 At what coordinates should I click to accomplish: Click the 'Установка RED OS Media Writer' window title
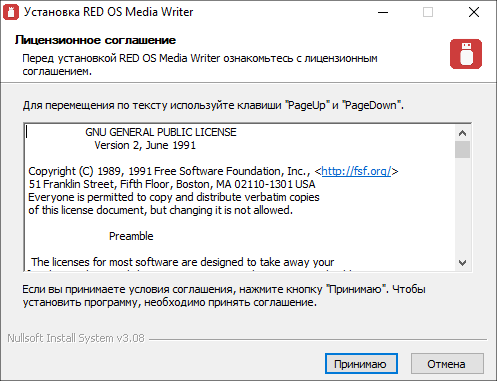pyautogui.click(x=108, y=12)
